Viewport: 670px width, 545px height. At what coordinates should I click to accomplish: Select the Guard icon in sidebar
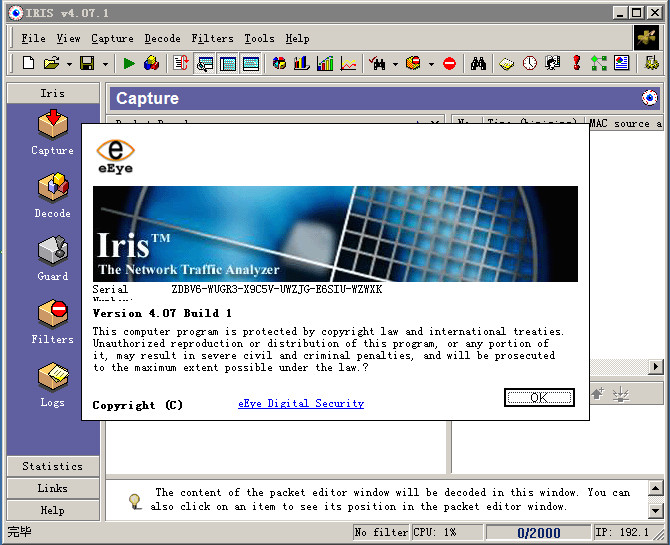[53, 258]
